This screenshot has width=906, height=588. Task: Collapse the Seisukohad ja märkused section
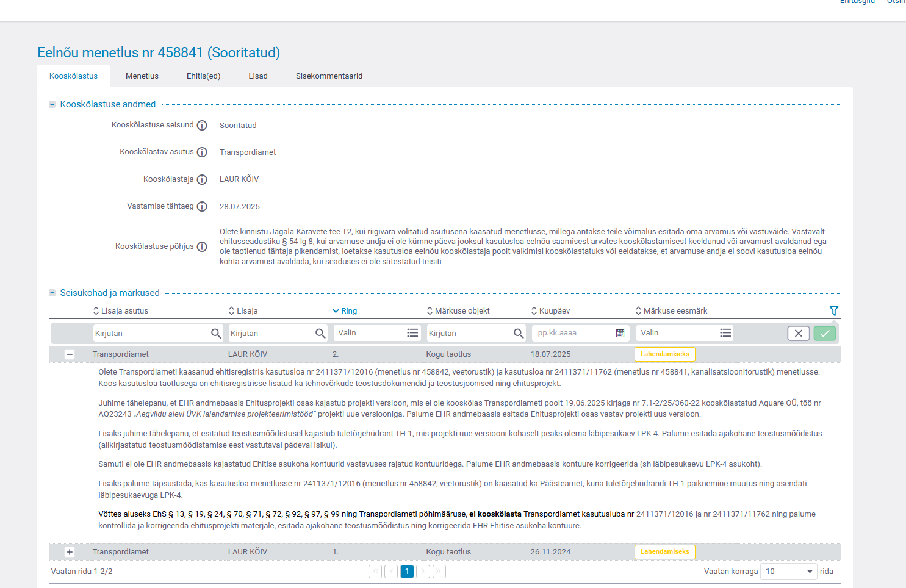click(x=52, y=293)
